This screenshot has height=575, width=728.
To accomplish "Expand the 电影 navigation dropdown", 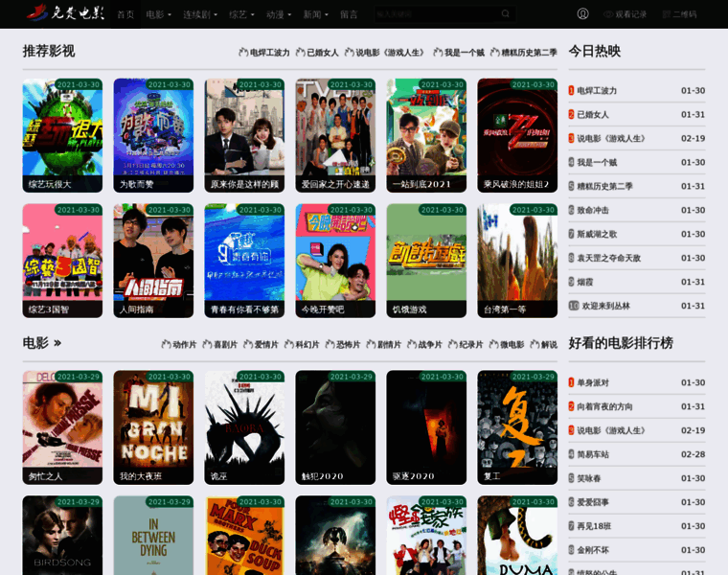I will [x=158, y=14].
